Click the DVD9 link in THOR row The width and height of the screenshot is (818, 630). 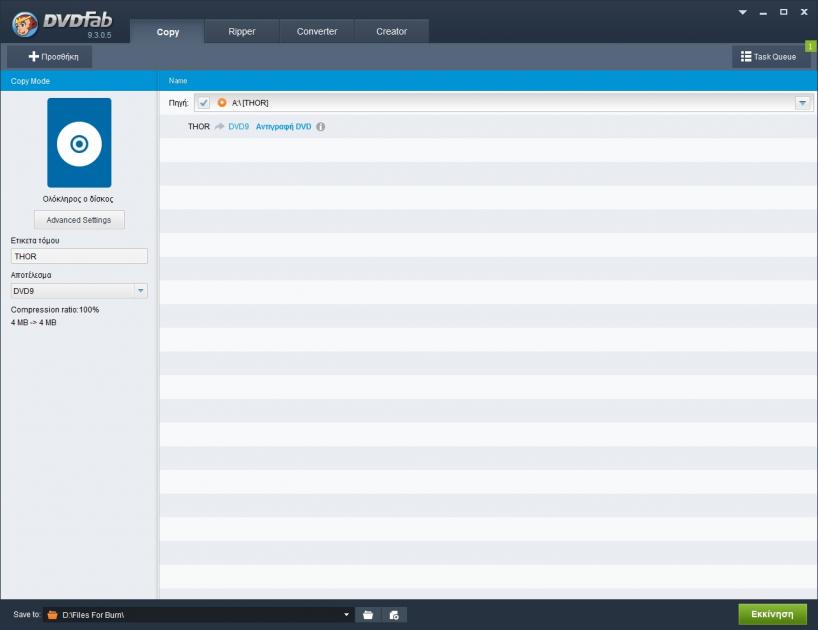pyautogui.click(x=238, y=127)
